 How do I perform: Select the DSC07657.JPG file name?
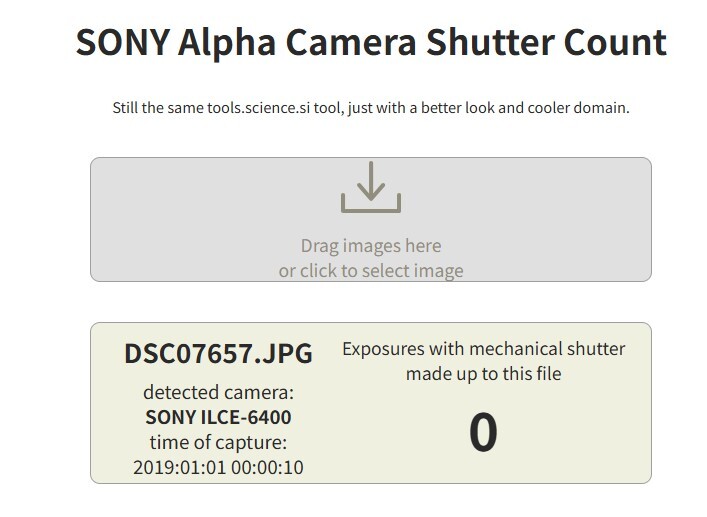pos(218,354)
